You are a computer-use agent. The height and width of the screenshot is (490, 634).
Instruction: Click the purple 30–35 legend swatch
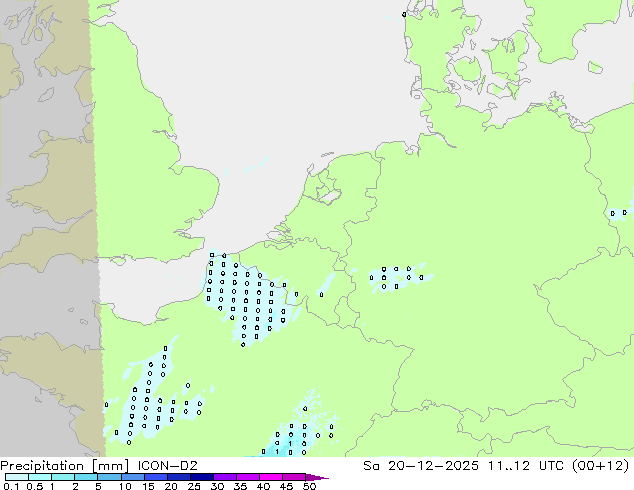tap(224, 477)
